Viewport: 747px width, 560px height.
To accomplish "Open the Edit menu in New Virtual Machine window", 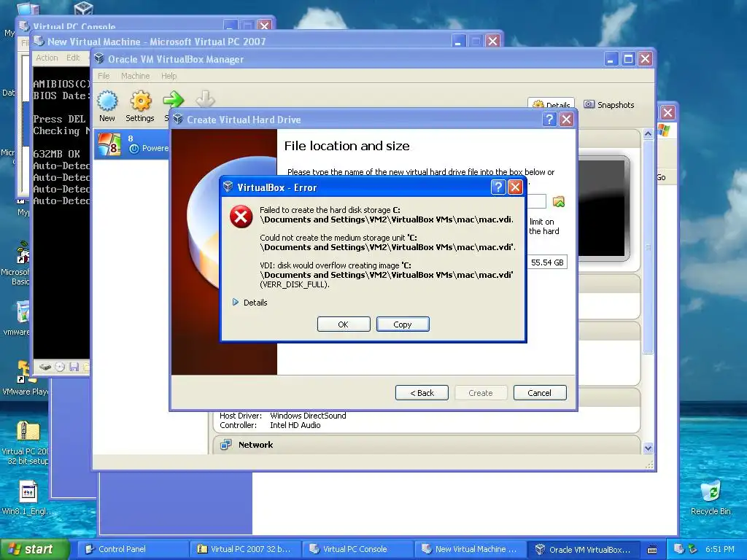I will tap(73, 58).
